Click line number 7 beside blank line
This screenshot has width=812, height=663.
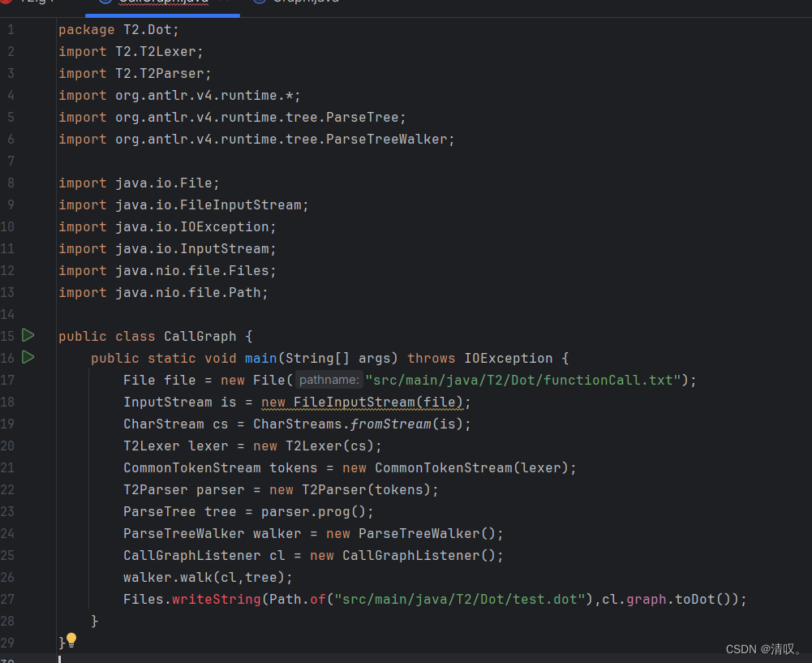tap(11, 161)
